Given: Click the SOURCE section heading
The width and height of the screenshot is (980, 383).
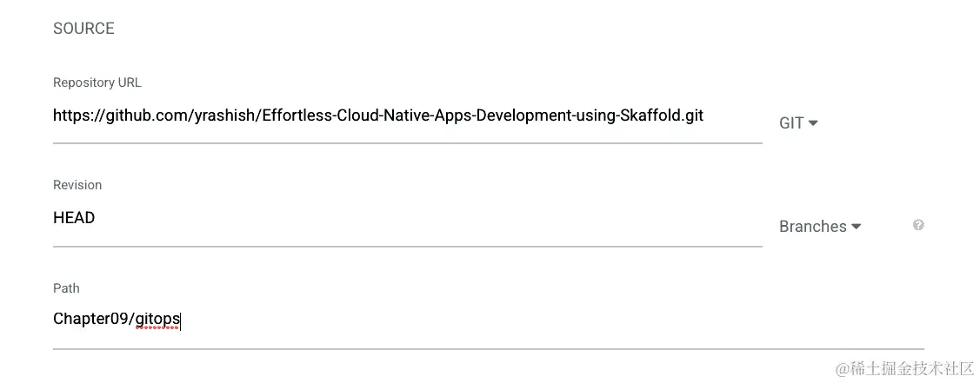Looking at the screenshot, I should click(83, 29).
